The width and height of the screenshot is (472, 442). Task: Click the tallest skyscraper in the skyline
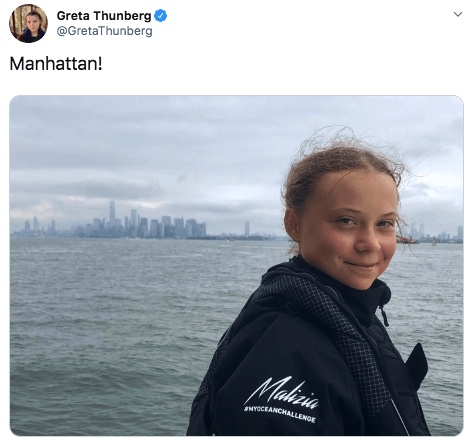coord(112,213)
